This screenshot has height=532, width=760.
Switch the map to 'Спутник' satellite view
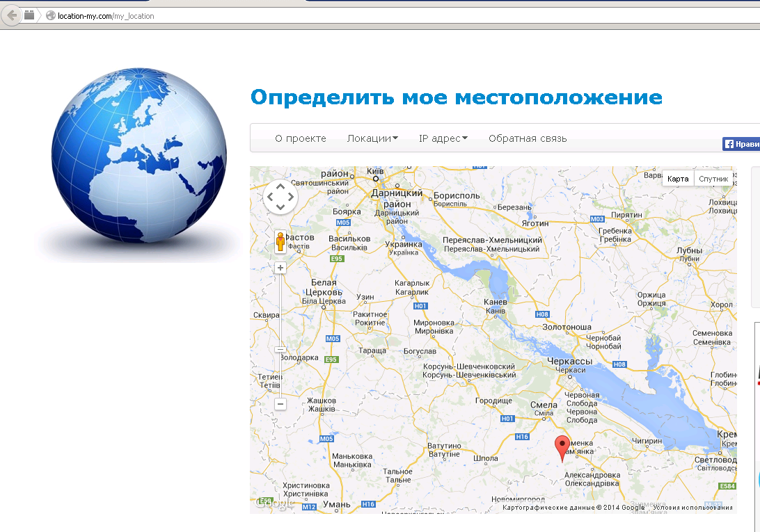coord(713,179)
